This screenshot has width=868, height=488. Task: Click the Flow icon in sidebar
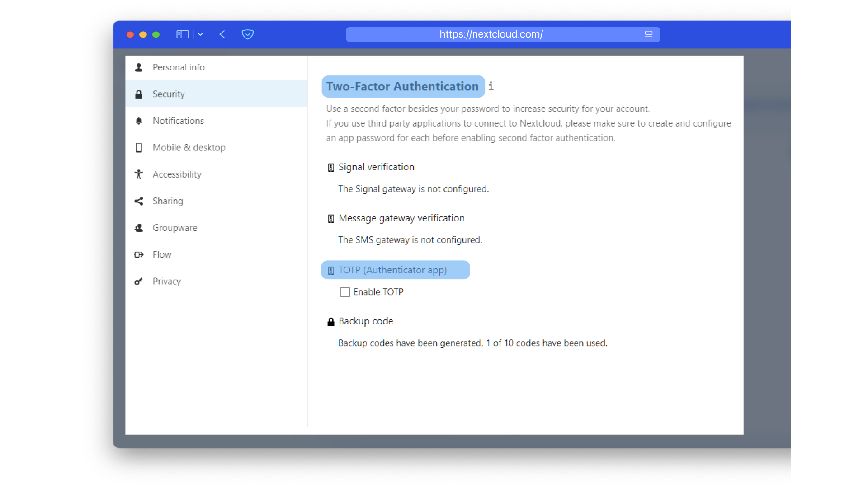(x=139, y=254)
